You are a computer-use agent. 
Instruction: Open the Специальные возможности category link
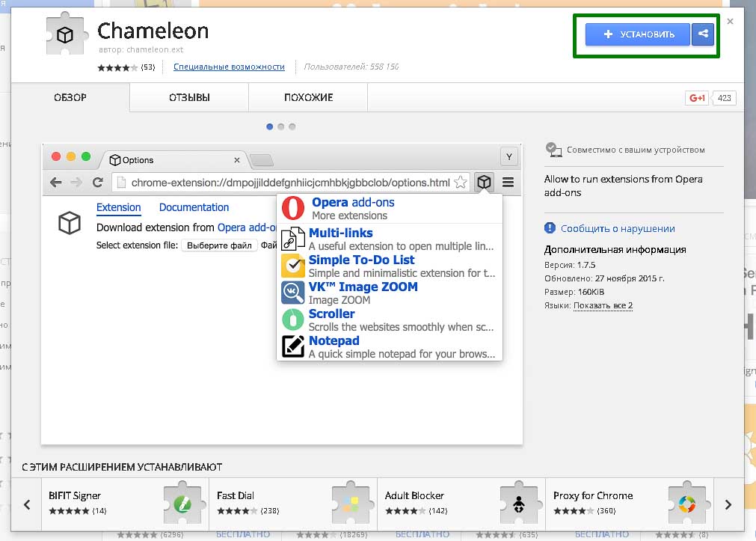[229, 67]
